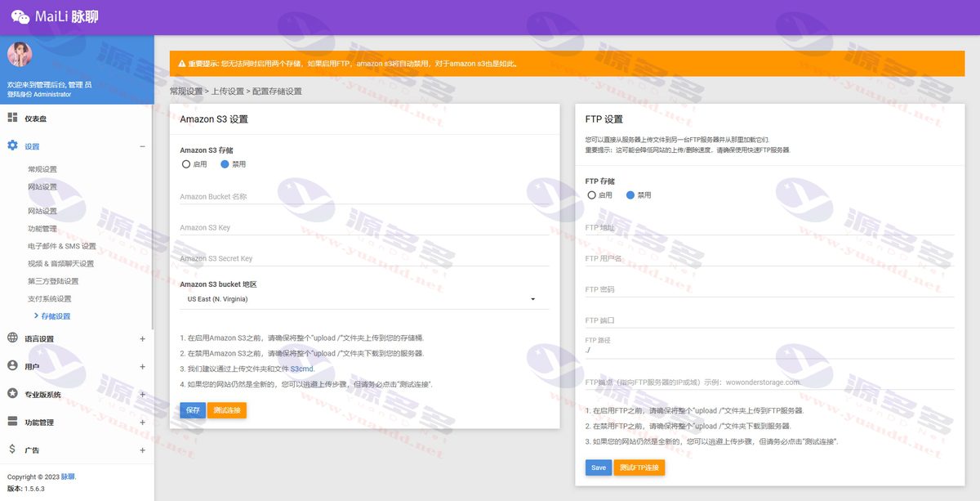Click the FTP 路径 field containing ./
980x501 pixels.
(769, 350)
